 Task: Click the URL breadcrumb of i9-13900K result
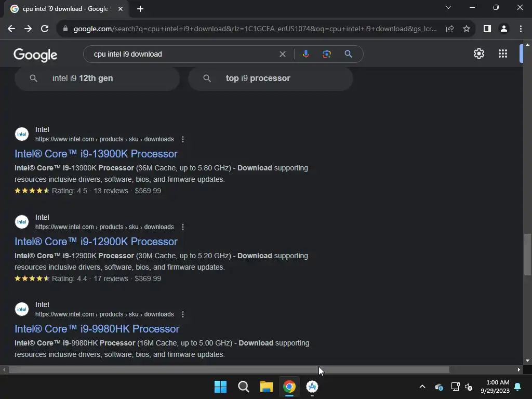[x=104, y=139]
